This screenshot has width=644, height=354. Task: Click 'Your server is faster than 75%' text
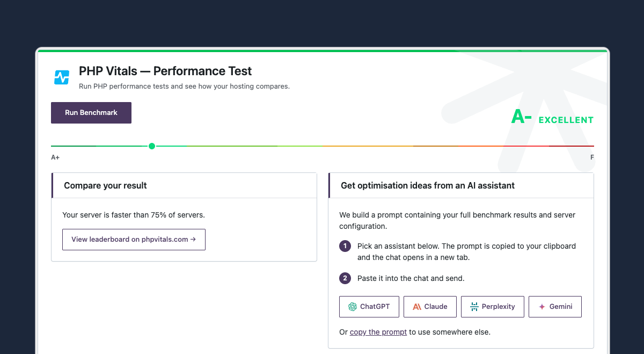[134, 215]
